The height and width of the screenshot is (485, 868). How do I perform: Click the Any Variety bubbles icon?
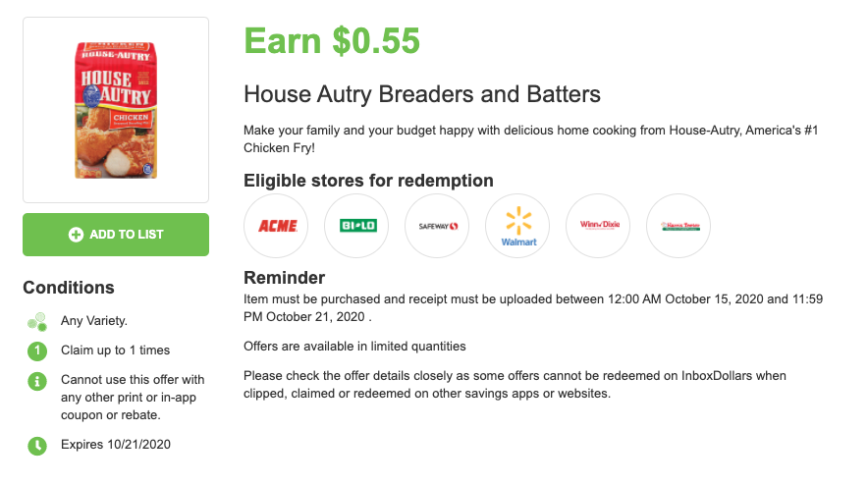[36, 320]
